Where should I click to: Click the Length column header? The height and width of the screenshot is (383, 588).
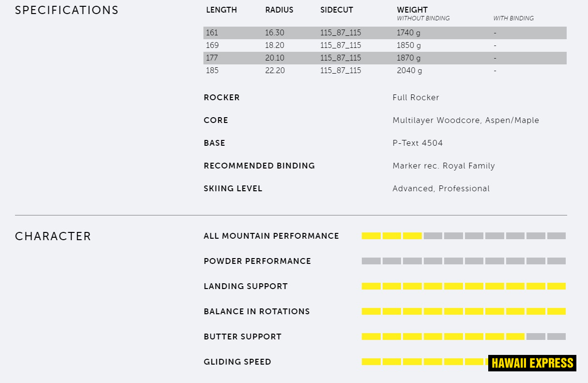221,10
